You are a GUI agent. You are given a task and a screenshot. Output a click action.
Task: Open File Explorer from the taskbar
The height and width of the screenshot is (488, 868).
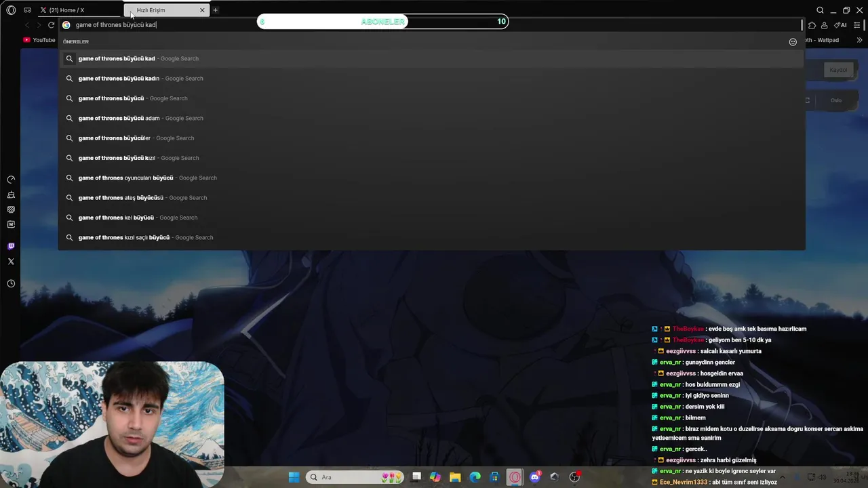[x=455, y=477]
